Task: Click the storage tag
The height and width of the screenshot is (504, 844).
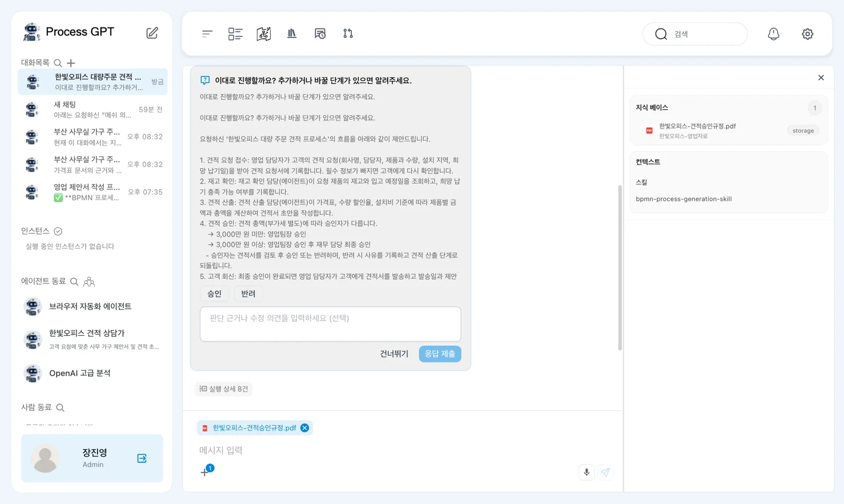Action: (803, 131)
